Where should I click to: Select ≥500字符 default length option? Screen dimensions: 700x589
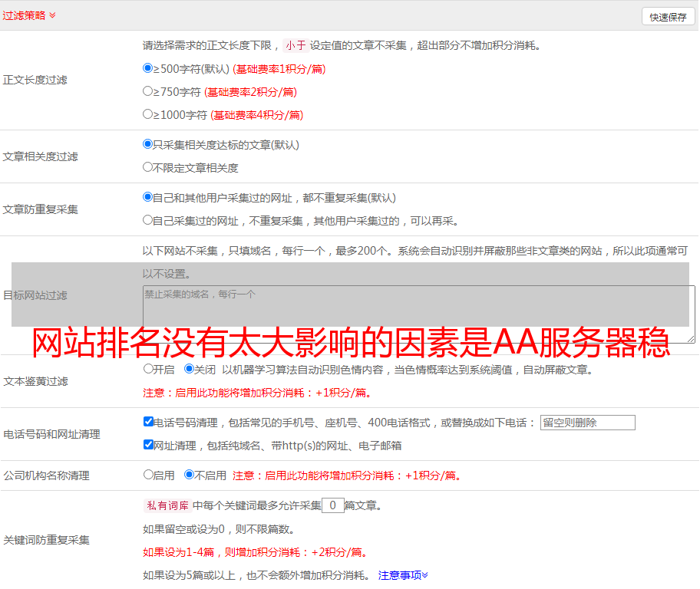148,68
